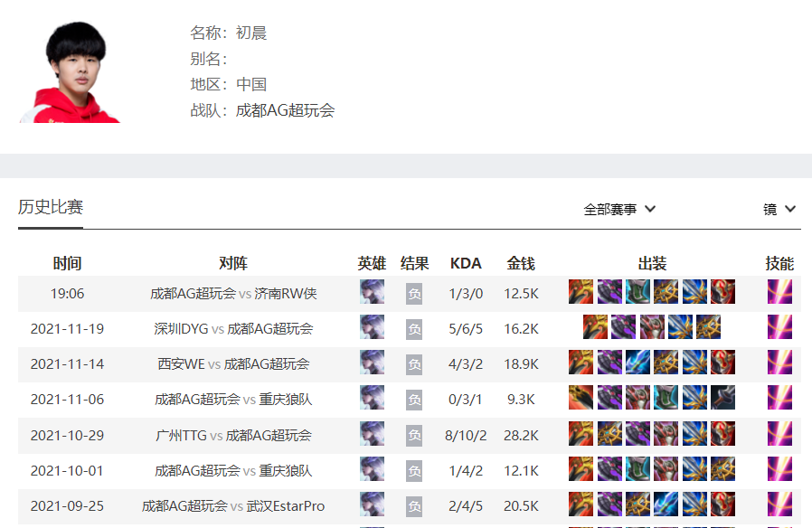The image size is (812, 528).
Task: Select the 历史比赛 tab
Action: (51, 207)
